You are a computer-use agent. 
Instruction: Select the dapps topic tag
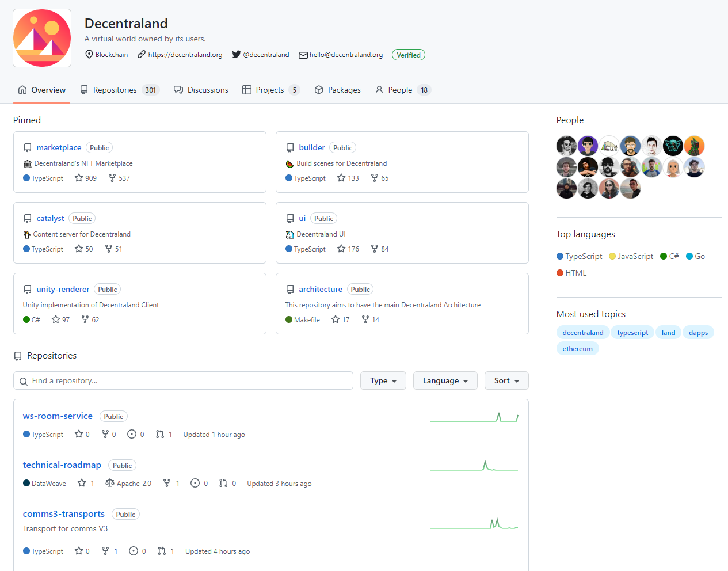coord(698,332)
